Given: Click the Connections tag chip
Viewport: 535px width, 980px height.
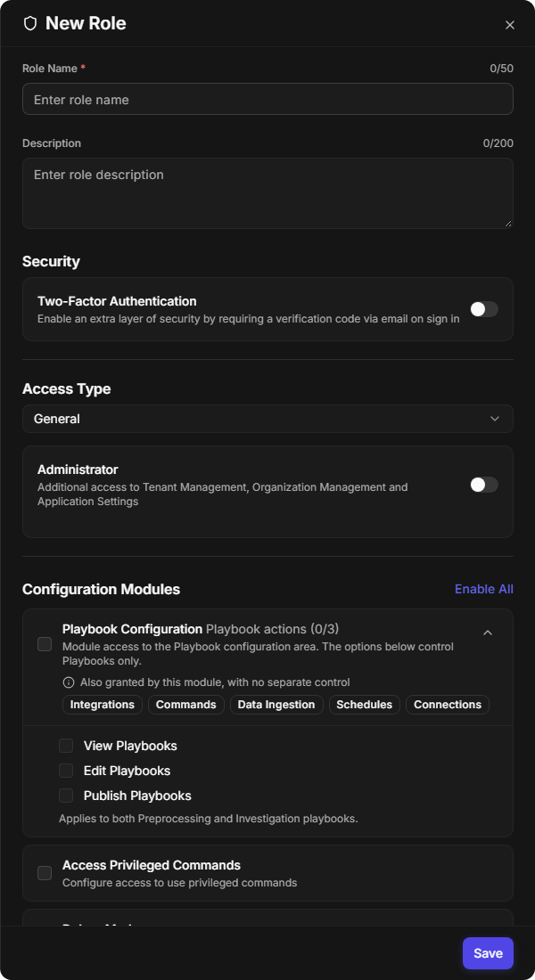Looking at the screenshot, I should pos(448,705).
